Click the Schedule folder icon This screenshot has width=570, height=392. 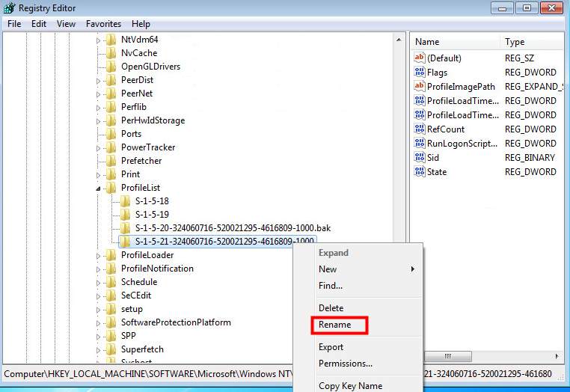(x=111, y=282)
